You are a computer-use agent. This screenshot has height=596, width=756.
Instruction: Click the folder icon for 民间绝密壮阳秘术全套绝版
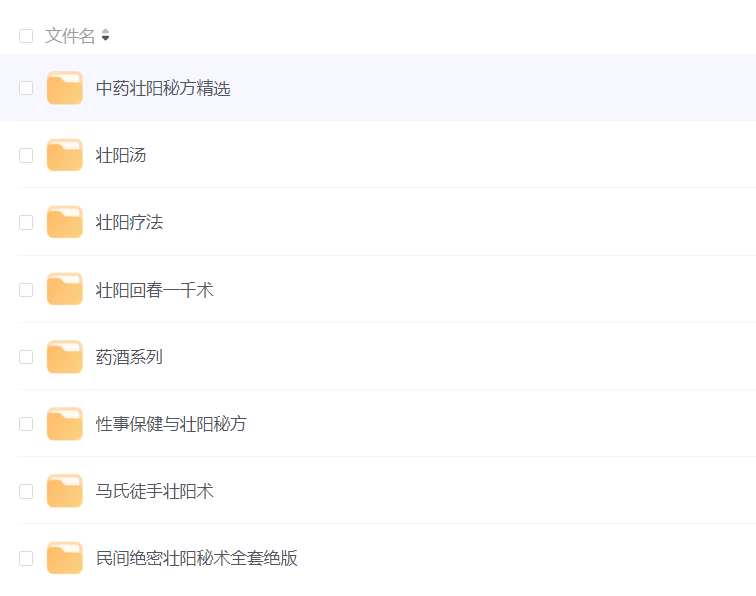65,558
